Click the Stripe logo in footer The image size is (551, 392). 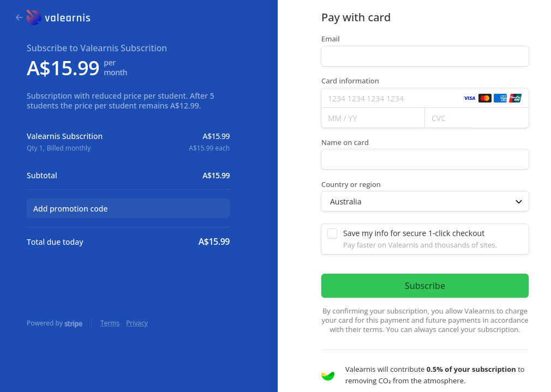[73, 324]
